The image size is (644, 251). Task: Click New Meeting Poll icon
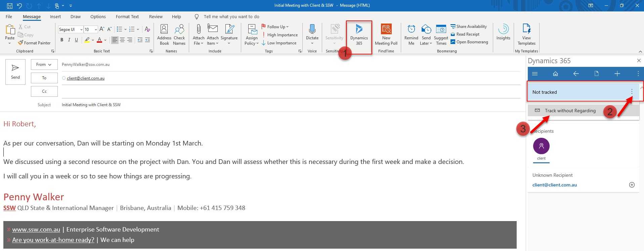click(x=386, y=35)
